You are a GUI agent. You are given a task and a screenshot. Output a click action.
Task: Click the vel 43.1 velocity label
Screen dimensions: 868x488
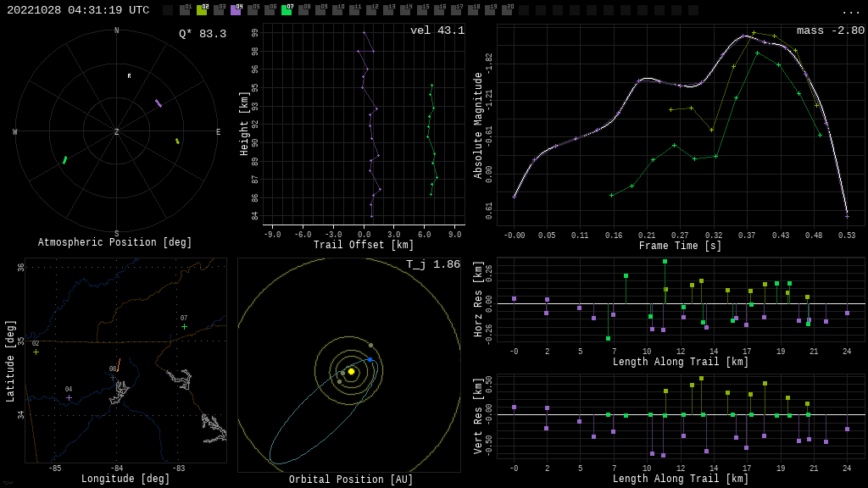[437, 30]
